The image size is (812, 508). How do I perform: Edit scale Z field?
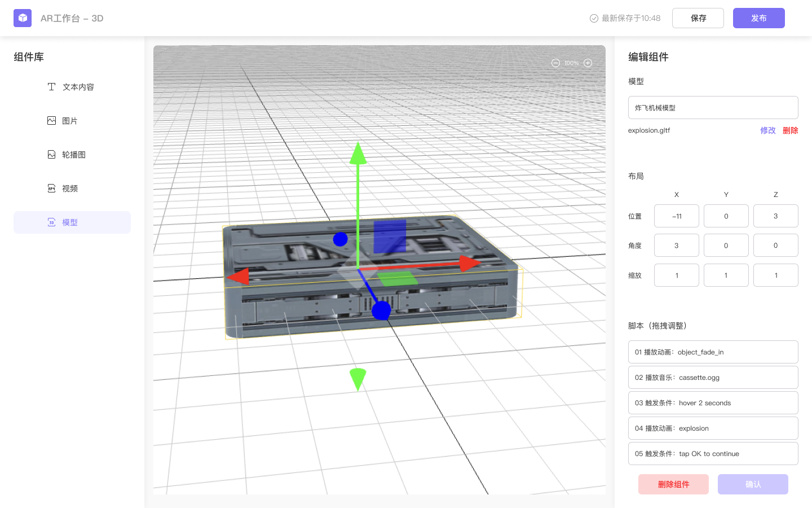click(x=776, y=275)
